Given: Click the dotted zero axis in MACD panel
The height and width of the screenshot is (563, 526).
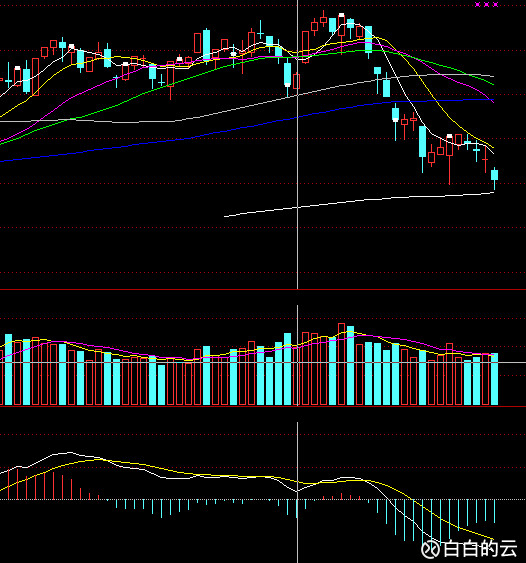Looking at the screenshot, I should coord(263,499).
